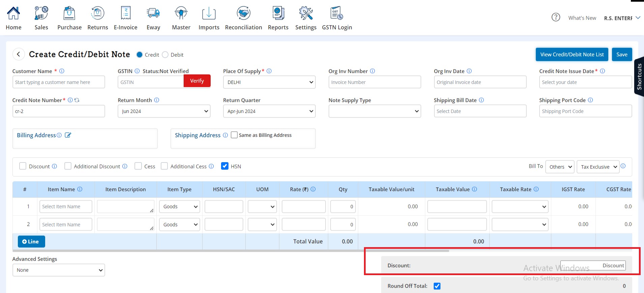644x293 pixels.
Task: Open the Shortcuts side tab
Action: [x=639, y=77]
